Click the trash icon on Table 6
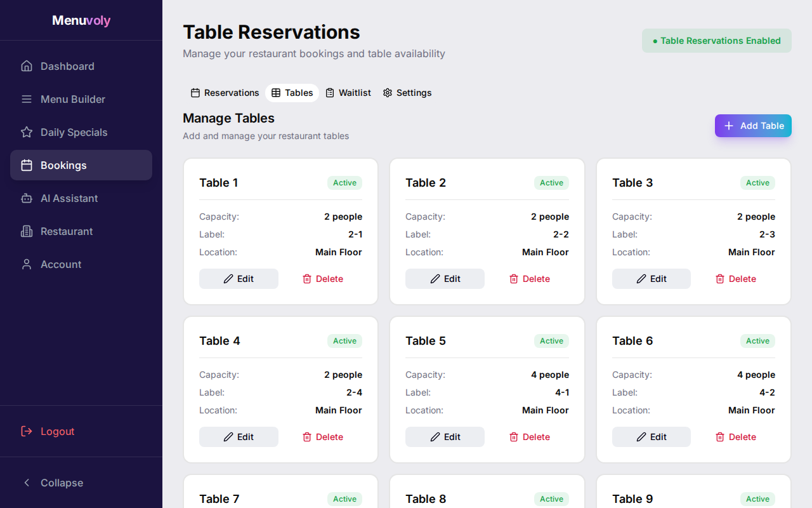This screenshot has width=812, height=508. coord(720,437)
